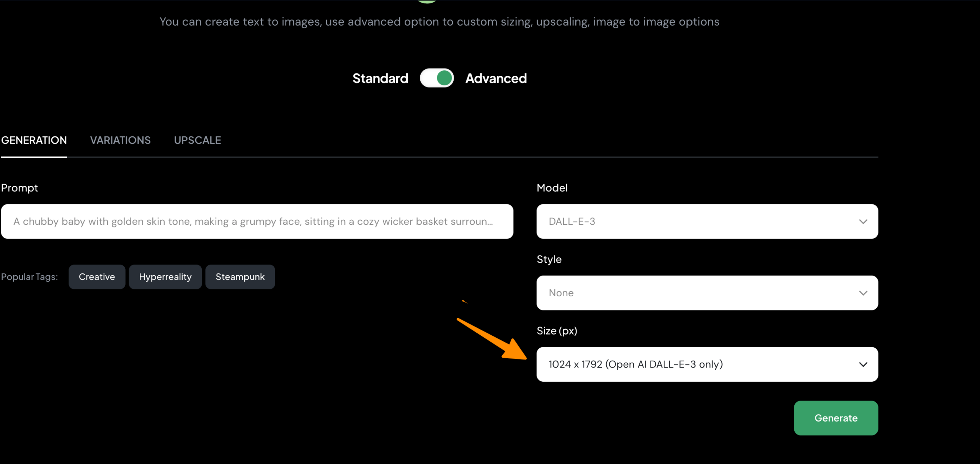The width and height of the screenshot is (980, 464).
Task: Click the Advanced mode label
Action: (496, 78)
